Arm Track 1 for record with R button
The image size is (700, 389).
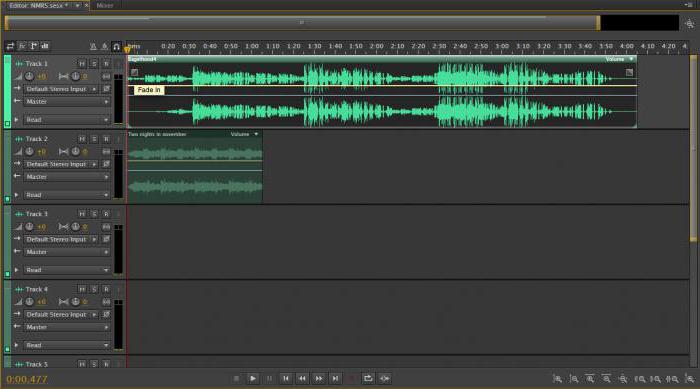pyautogui.click(x=106, y=64)
